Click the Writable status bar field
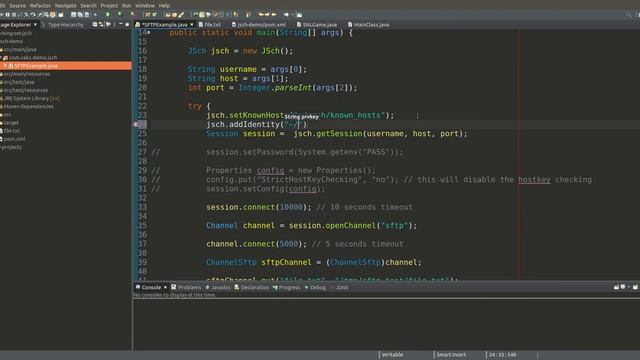Image resolution: width=640 pixels, height=360 pixels. 393,355
